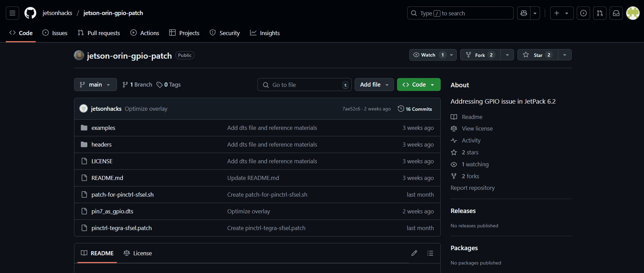The width and height of the screenshot is (644, 273).
Task: Open the Copilot chat icon
Action: click(x=524, y=13)
